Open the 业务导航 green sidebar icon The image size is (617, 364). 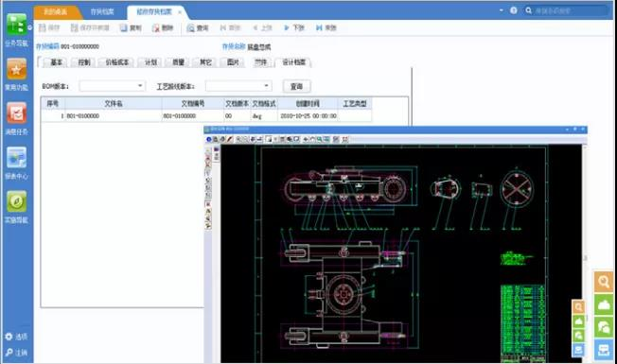[x=16, y=25]
